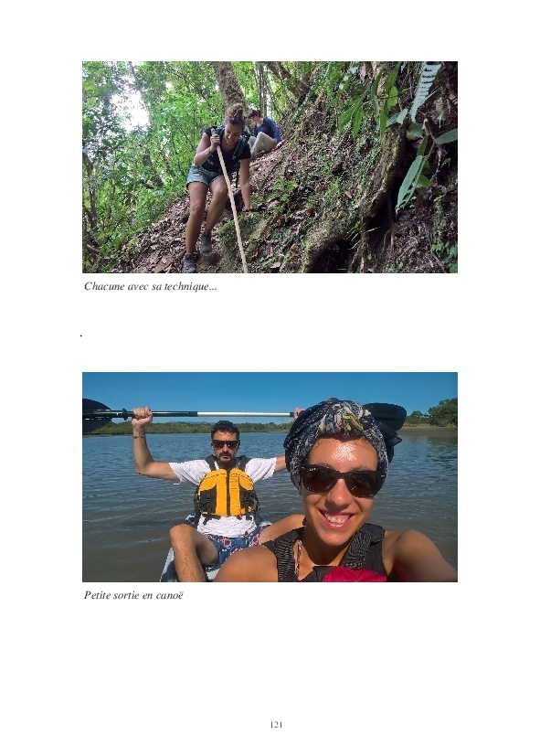540x756 pixels.
Task: Click the person sitting on the slope
Action: (x=263, y=131)
